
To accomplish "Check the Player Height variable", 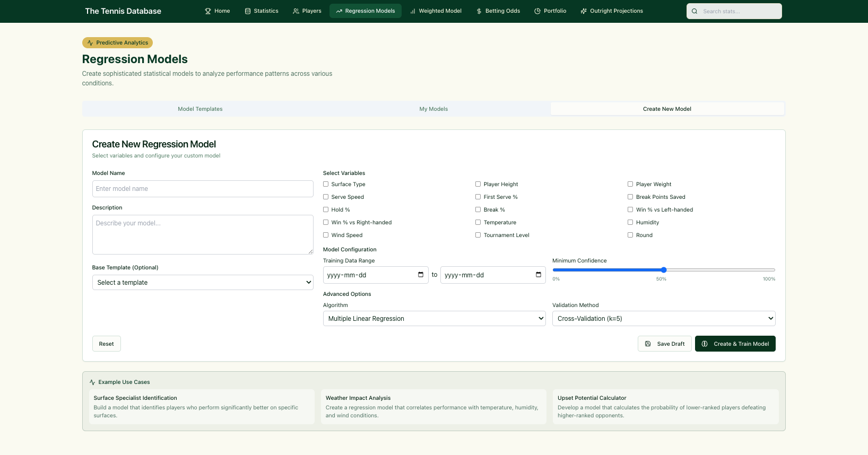I will [x=478, y=184].
